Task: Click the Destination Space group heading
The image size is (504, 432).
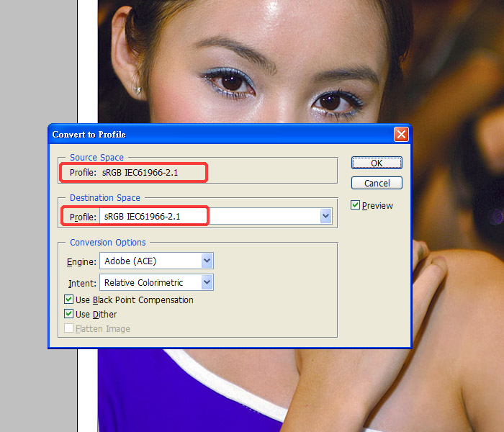Action: (x=105, y=198)
